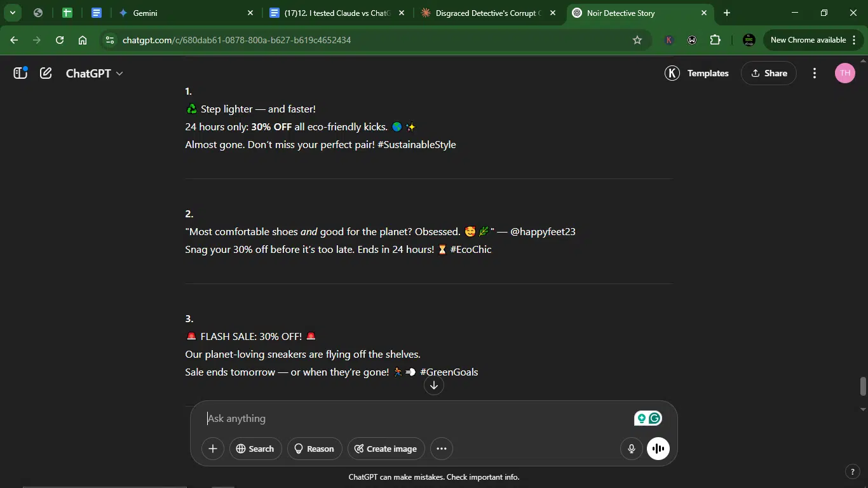Switch to Disgraced Detective's Corrupt tab

pyautogui.click(x=488, y=13)
